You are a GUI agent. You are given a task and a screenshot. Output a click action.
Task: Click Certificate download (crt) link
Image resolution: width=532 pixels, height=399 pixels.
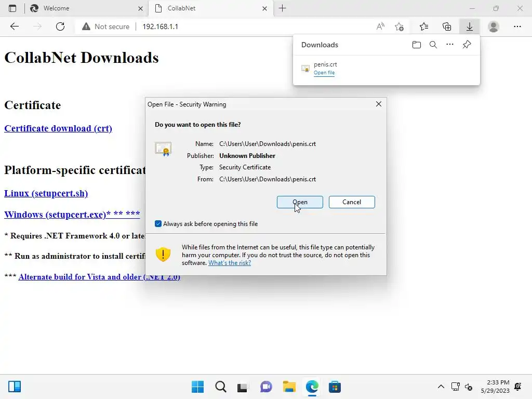point(58,129)
